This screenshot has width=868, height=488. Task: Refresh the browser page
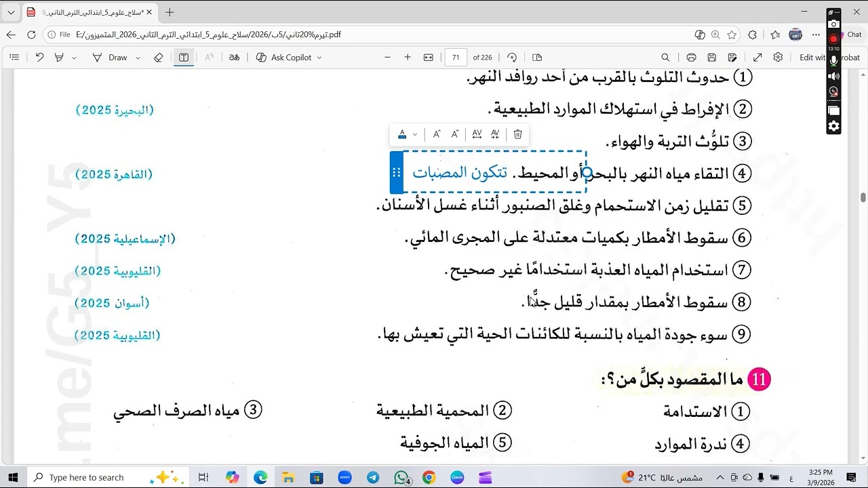tap(31, 35)
